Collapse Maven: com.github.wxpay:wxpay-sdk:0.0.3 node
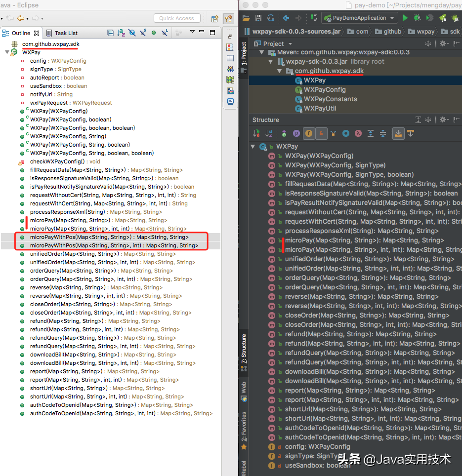This screenshot has width=462, height=476. 261,52
